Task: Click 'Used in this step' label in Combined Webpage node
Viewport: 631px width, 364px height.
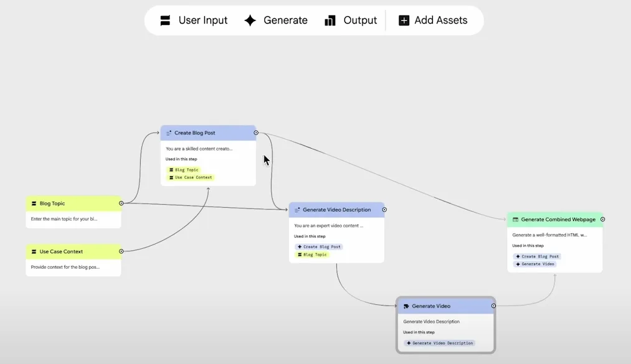Action: pyautogui.click(x=528, y=246)
